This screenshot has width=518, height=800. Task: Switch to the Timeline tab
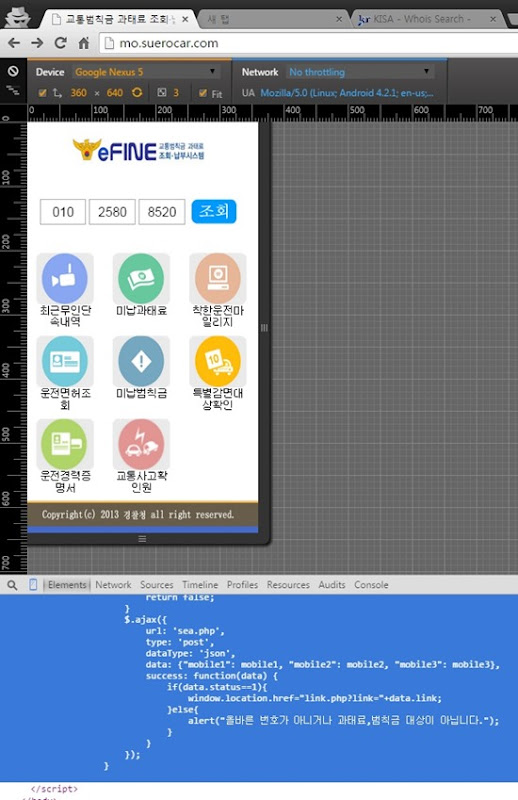[x=200, y=585]
